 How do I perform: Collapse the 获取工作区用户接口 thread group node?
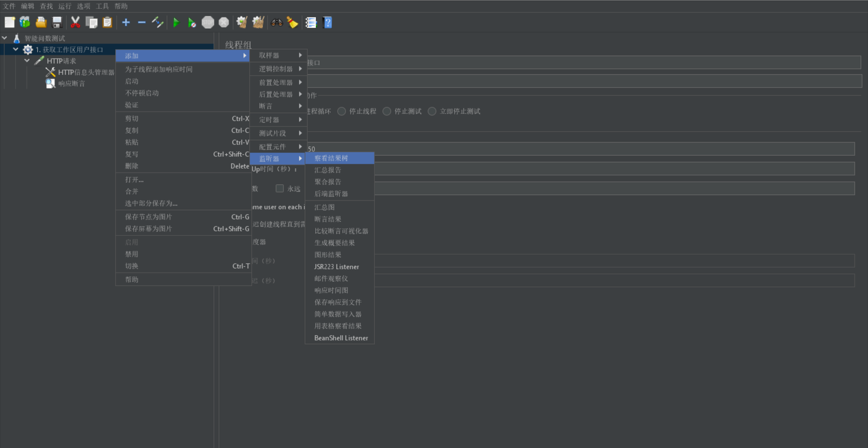point(16,49)
